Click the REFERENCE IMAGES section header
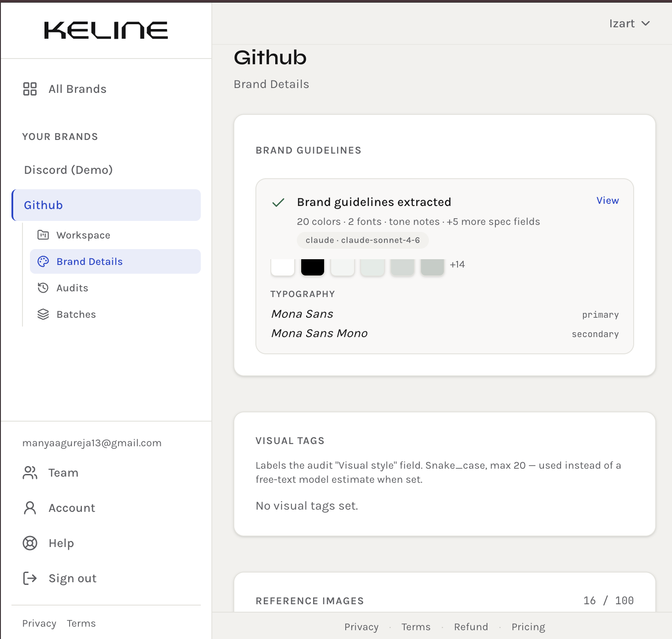Image resolution: width=672 pixels, height=639 pixels. pos(310,601)
